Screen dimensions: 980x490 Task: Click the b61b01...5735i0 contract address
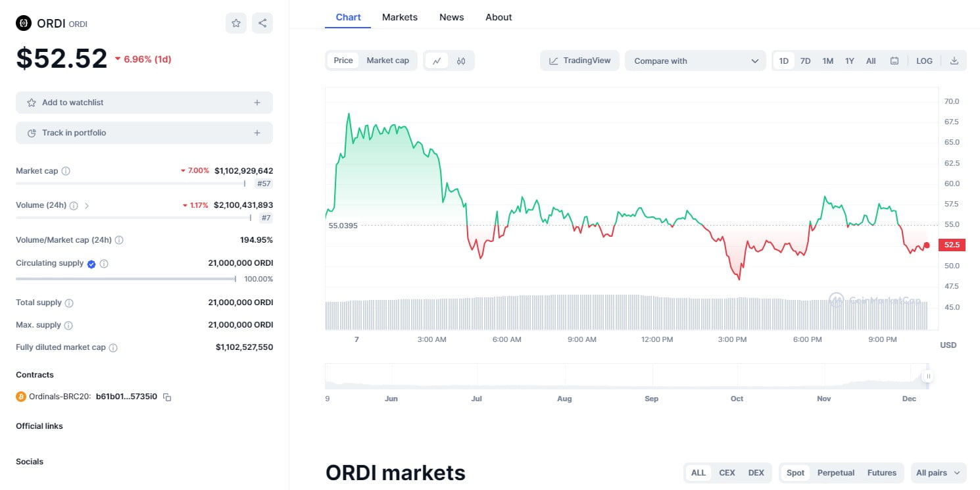(126, 397)
